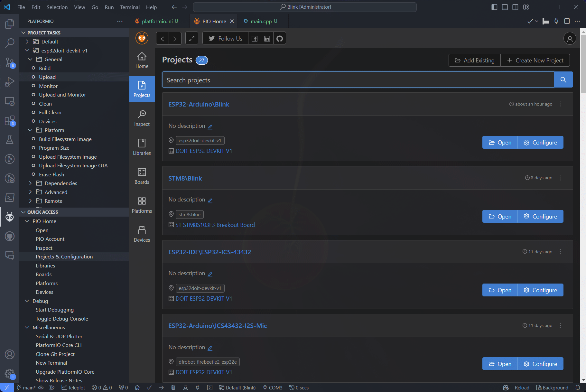Click PlatformIO Build checkmark in status bar

[x=149, y=387]
